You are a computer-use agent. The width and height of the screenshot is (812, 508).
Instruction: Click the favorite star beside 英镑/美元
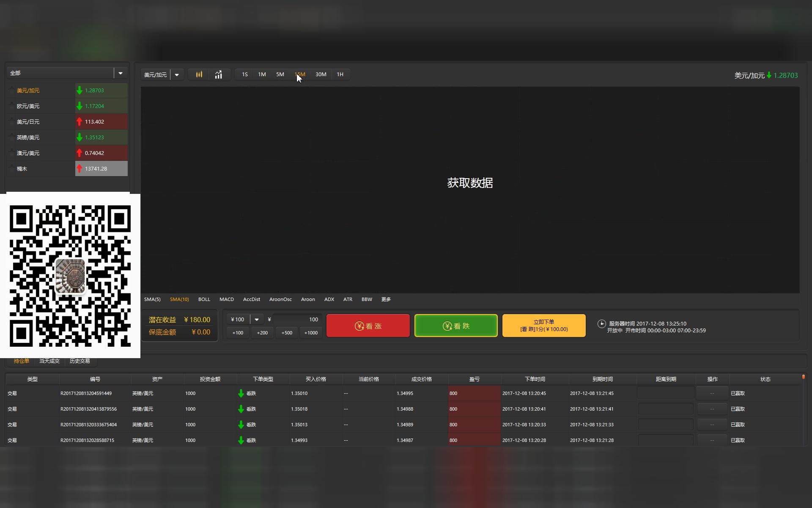click(x=12, y=137)
